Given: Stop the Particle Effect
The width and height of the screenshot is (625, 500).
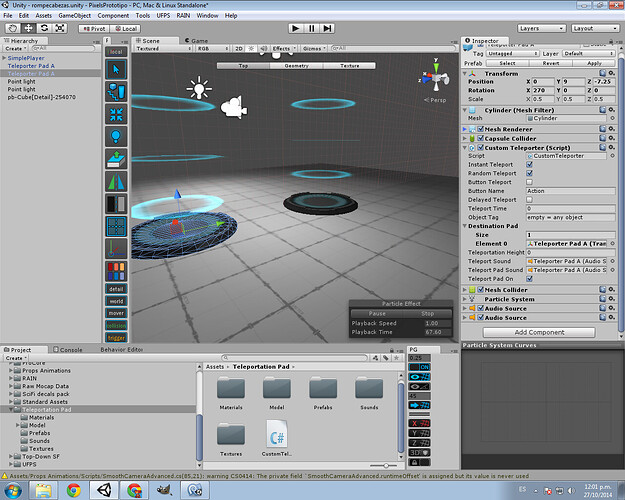Looking at the screenshot, I should click(x=427, y=313).
